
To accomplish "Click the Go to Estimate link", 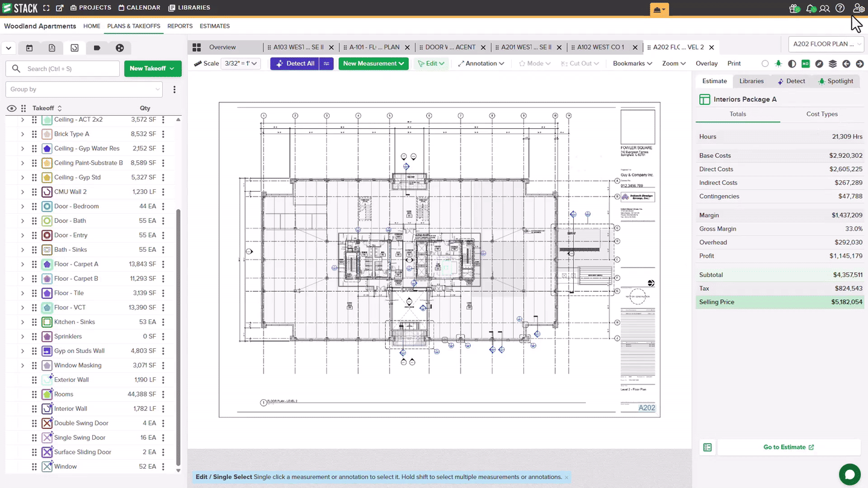I will 788,447.
